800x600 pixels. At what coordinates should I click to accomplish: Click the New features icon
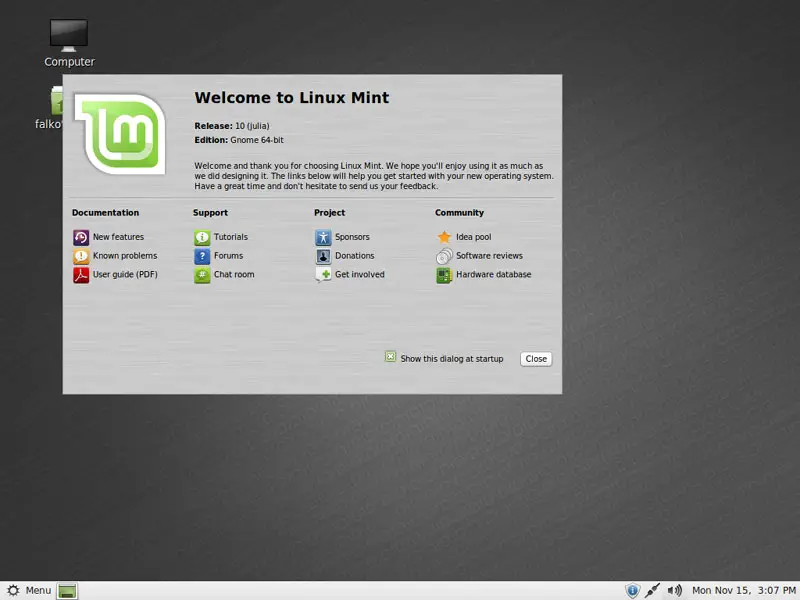81,237
